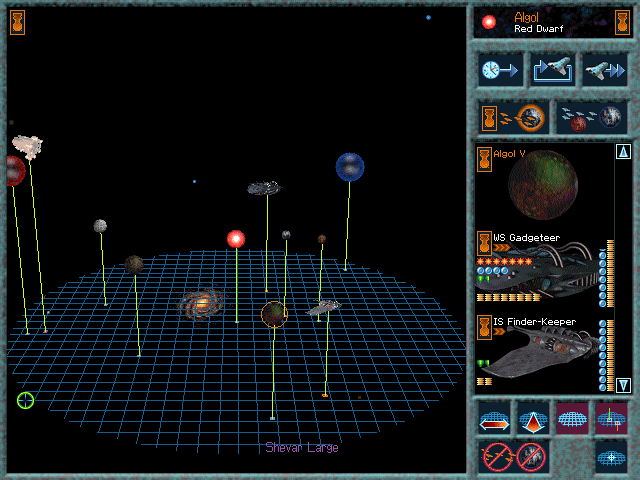Click the red dwarf star icon beside Algol

click(x=489, y=22)
